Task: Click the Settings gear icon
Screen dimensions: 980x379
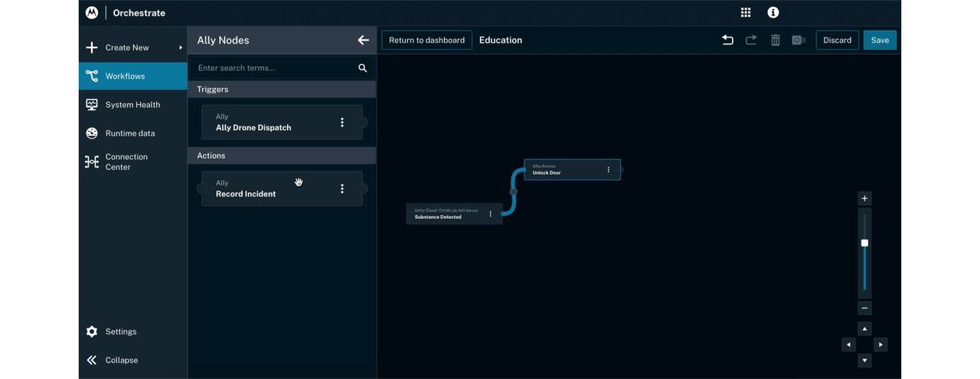Action: [x=92, y=332]
